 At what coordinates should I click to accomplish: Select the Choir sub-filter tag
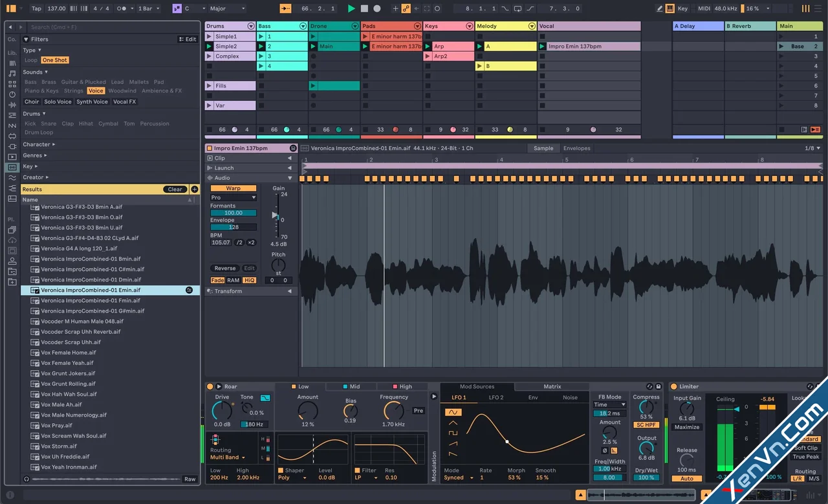click(x=32, y=102)
